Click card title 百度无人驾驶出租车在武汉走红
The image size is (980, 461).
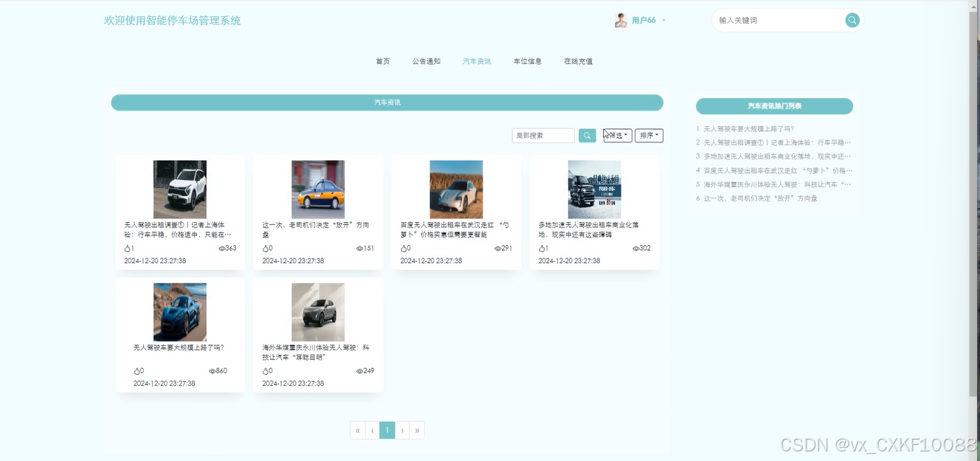point(454,229)
